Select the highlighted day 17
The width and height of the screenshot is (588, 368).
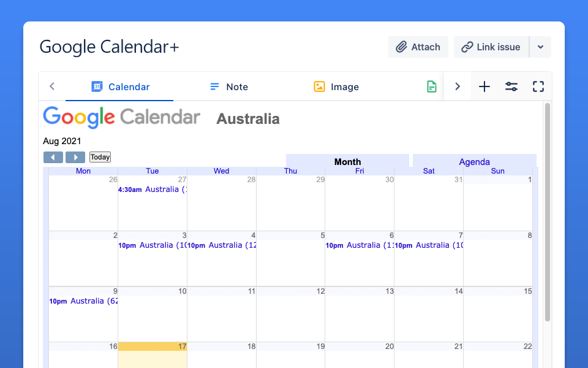(x=153, y=355)
